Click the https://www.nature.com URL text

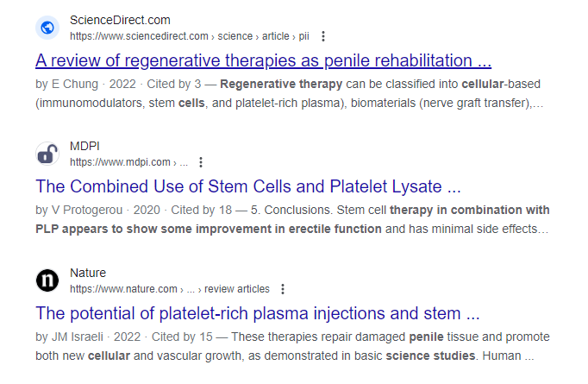(x=123, y=289)
